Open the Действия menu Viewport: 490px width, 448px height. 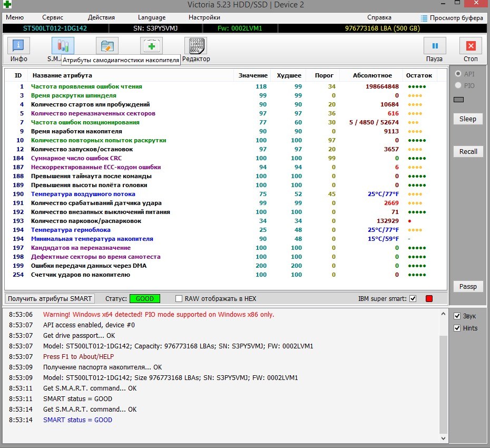[x=101, y=17]
